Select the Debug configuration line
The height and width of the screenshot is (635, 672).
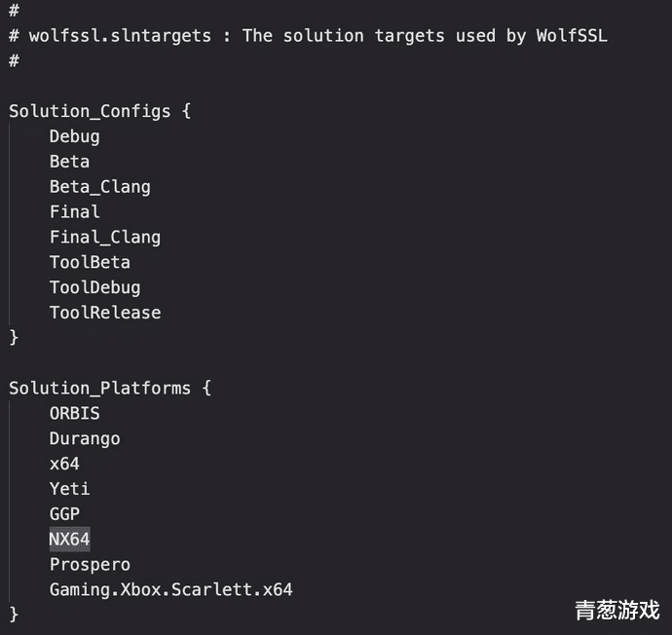[x=75, y=136]
